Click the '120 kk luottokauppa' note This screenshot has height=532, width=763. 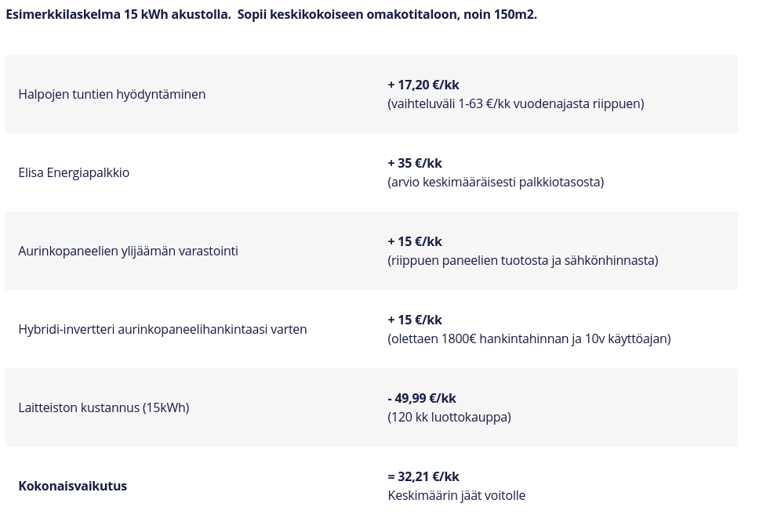coord(449,417)
